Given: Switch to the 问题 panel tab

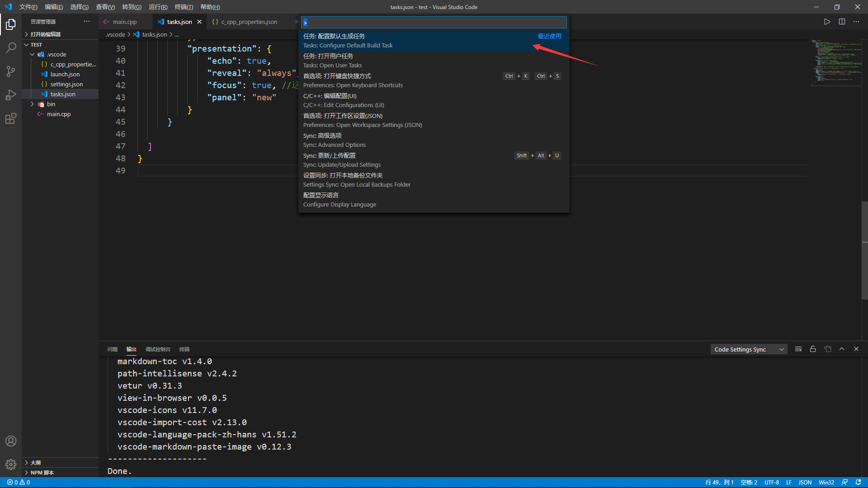Looking at the screenshot, I should coord(112,349).
